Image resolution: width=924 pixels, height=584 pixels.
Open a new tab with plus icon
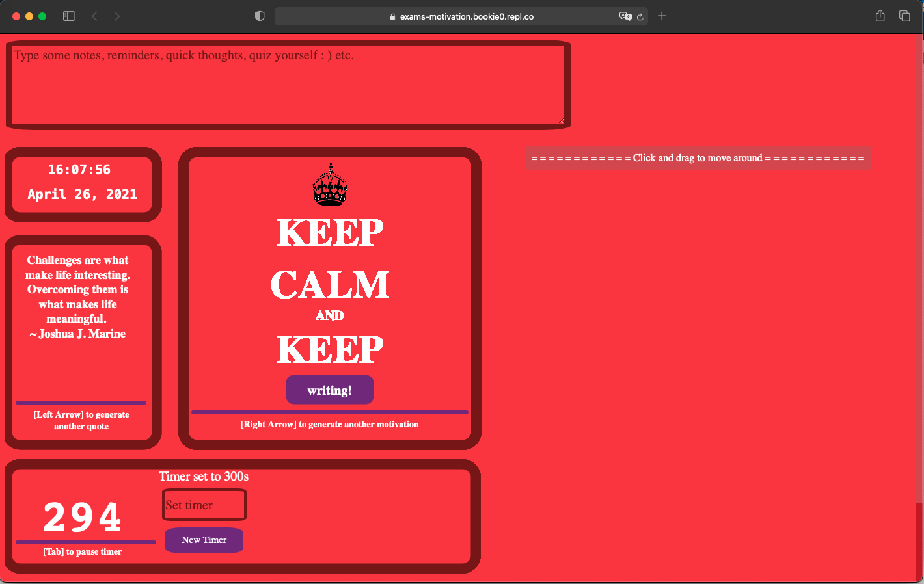pos(662,16)
